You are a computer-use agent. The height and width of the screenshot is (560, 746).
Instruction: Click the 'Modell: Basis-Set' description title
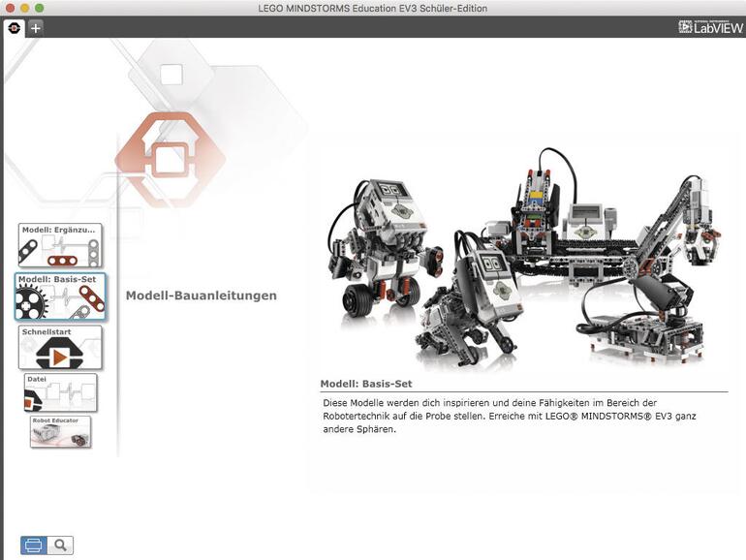click(x=366, y=384)
